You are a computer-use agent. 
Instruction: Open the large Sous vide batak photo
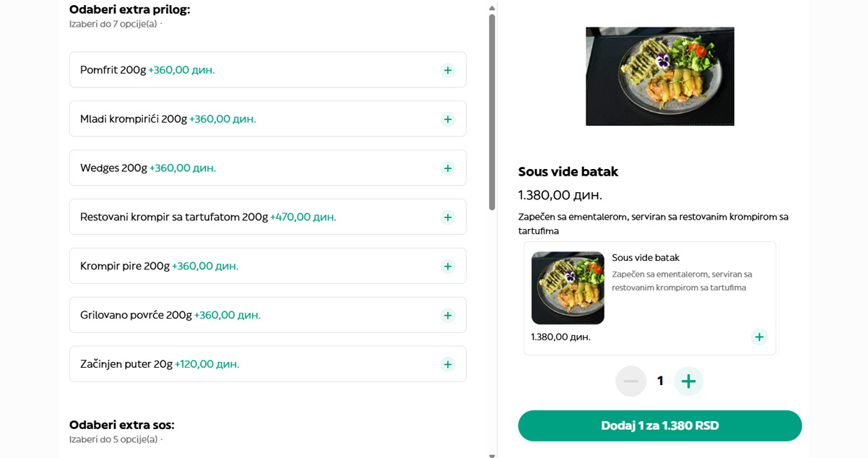click(x=659, y=77)
